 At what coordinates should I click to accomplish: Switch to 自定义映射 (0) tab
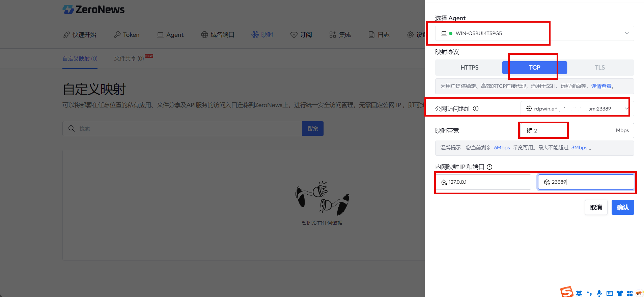click(80, 58)
